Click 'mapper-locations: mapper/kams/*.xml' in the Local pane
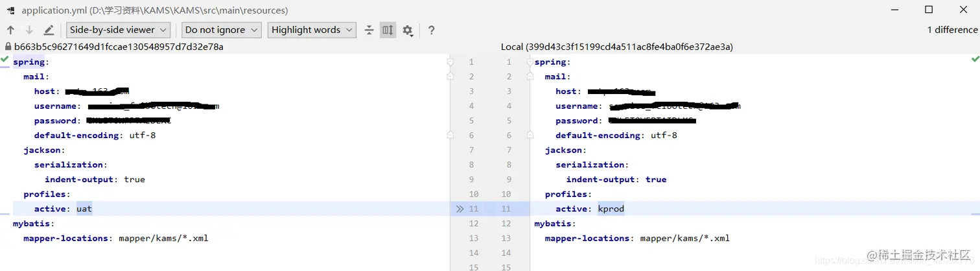Image resolution: width=980 pixels, height=271 pixels. click(637, 238)
